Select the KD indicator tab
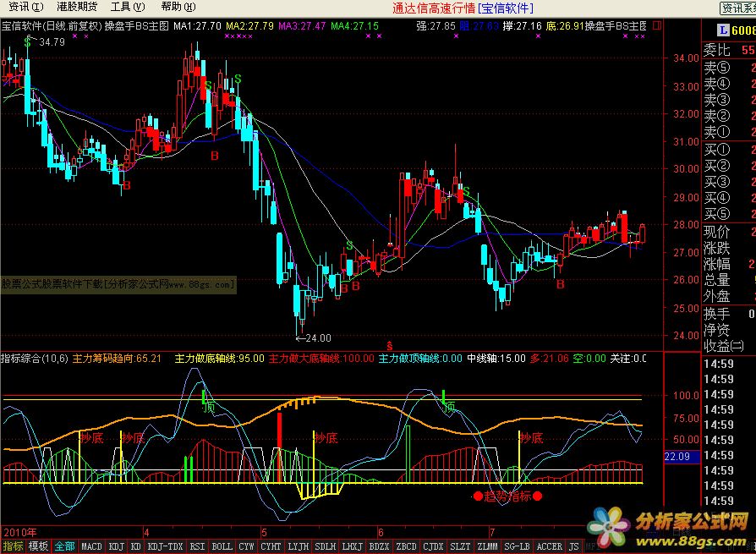This screenshot has height=554, width=756. coord(136,546)
